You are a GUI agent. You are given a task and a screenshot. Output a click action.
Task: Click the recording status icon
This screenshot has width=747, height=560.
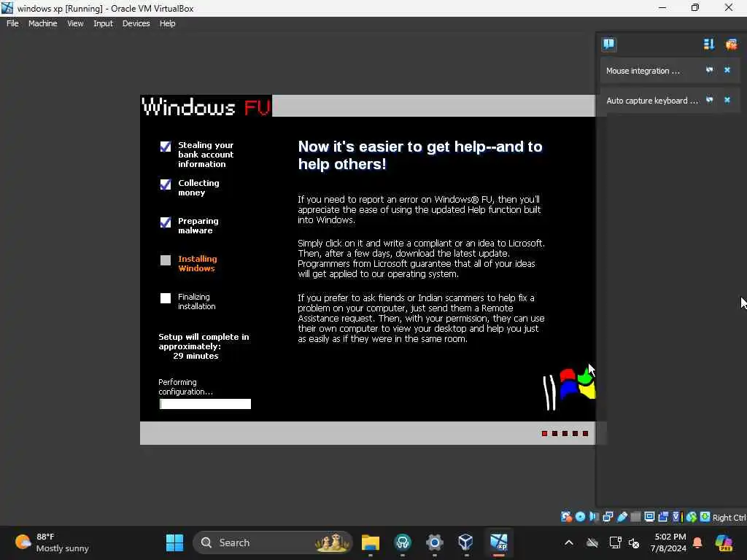663,517
